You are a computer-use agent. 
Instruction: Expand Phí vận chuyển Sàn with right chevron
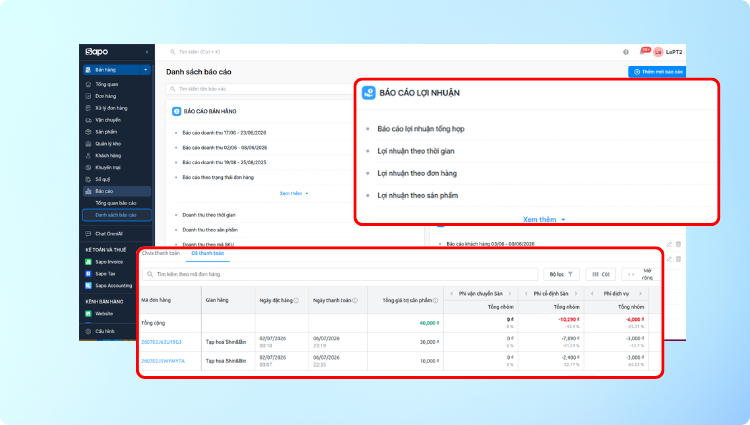pos(510,294)
